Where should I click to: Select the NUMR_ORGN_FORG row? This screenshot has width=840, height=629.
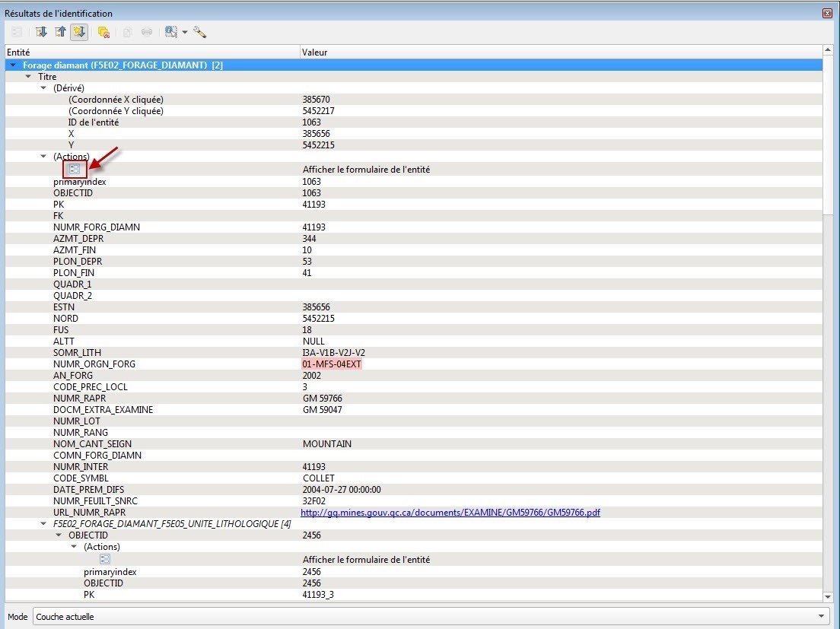[x=414, y=364]
